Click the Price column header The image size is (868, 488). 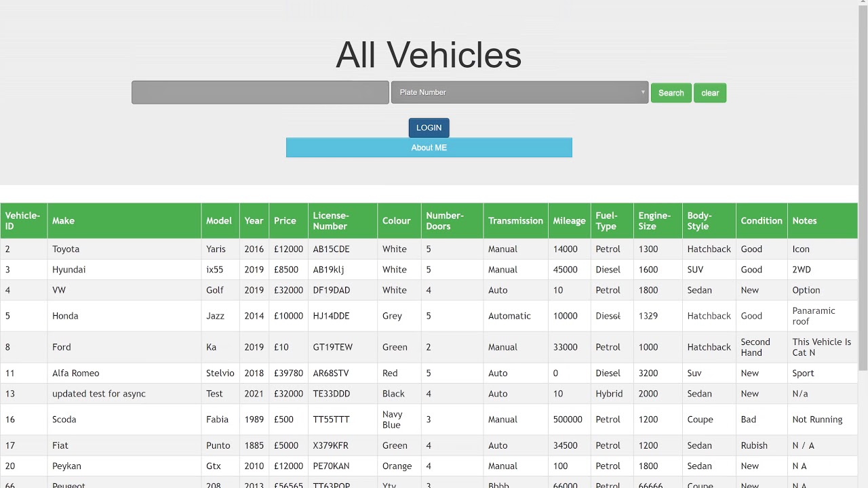pos(288,221)
